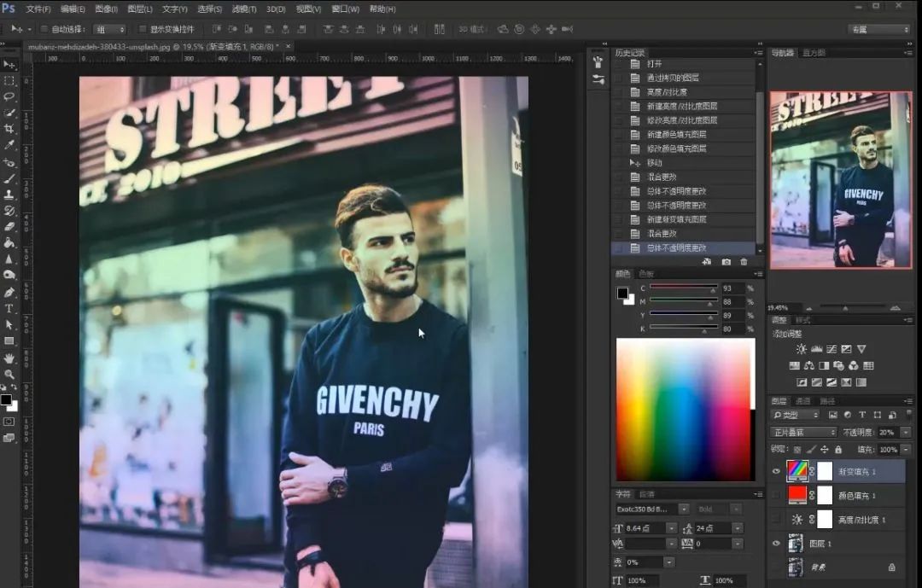Click the foreground color swatch in toolbox
Screen dimensions: 922x588
point(6,400)
